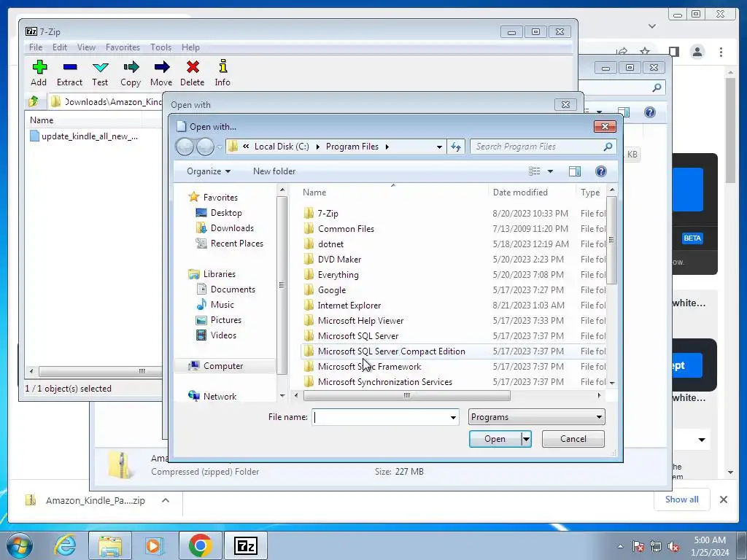The height and width of the screenshot is (560, 747).
Task: Click the 7-Zip up-folder icon
Action: 34,101
